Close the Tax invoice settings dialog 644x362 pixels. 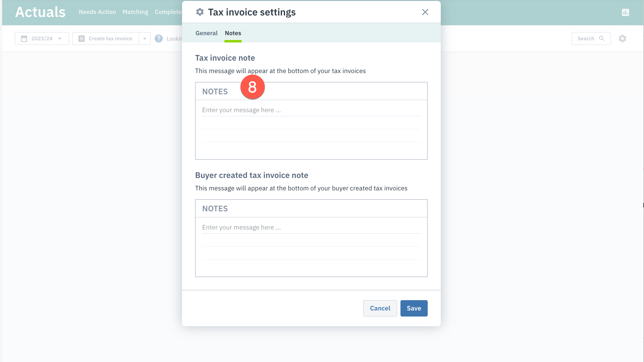(x=425, y=12)
